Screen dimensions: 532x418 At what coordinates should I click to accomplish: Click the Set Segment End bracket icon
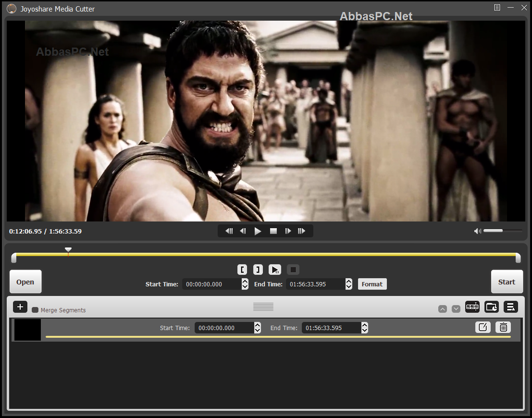[x=258, y=270]
